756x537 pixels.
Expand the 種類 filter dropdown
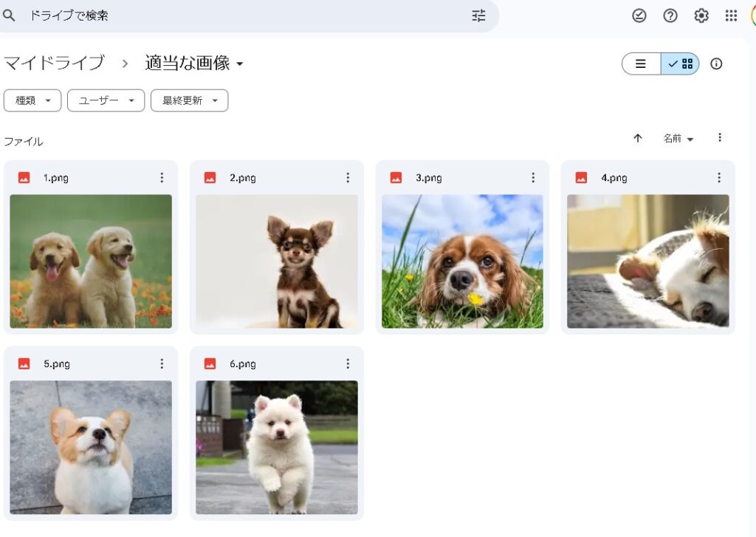pyautogui.click(x=32, y=100)
